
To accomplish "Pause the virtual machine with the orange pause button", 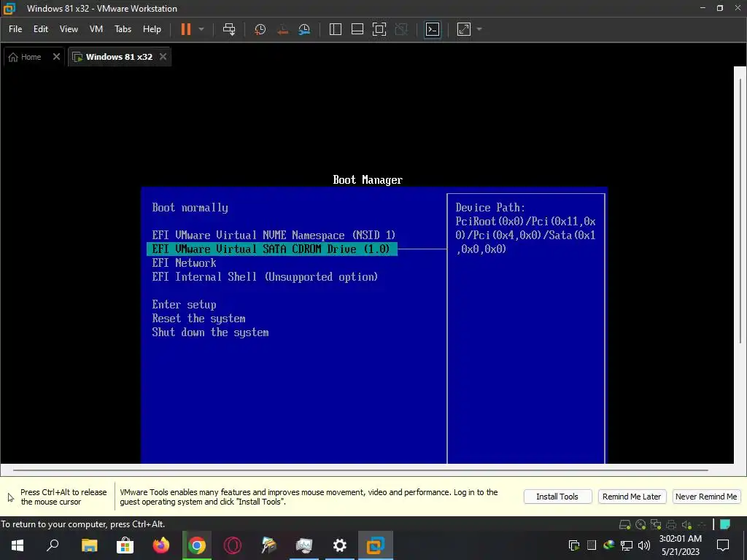I will tap(186, 29).
